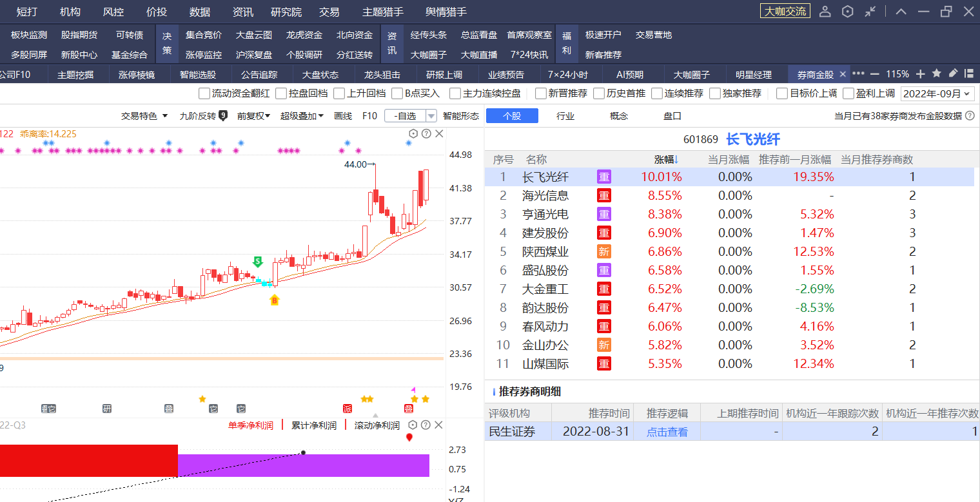Switch to the 行业 tab
This screenshot has width=980, height=502.
tap(565, 116)
